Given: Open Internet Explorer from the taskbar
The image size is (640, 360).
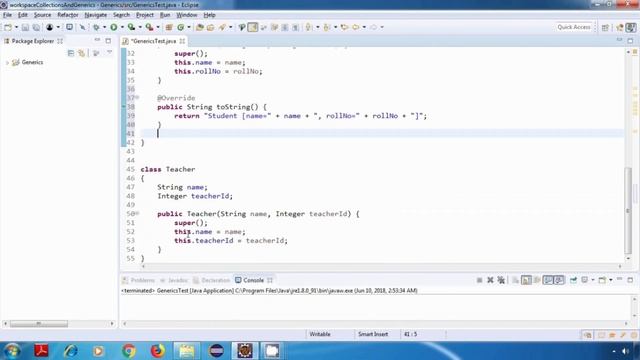Looking at the screenshot, I should (x=70, y=351).
